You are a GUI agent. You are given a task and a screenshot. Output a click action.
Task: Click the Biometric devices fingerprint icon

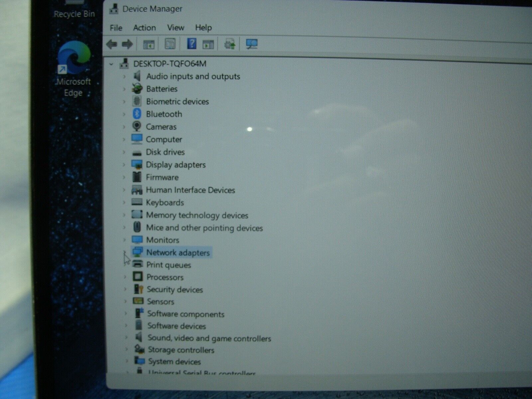coord(137,101)
